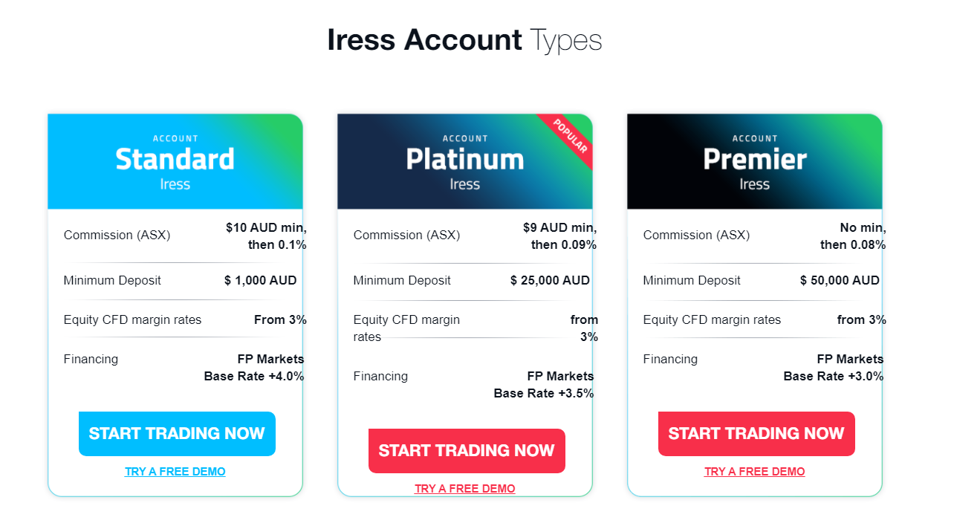Click Start Trading Now on Premier account

click(756, 434)
